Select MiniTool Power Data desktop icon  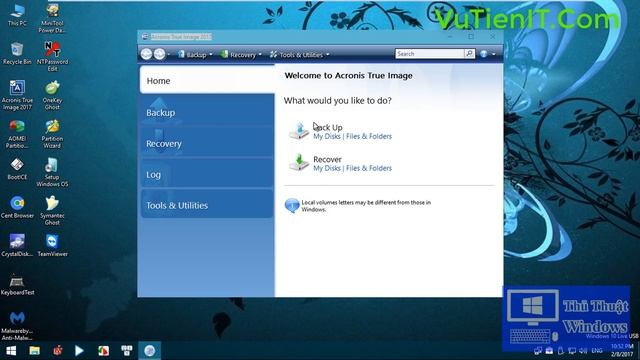pyautogui.click(x=52, y=18)
